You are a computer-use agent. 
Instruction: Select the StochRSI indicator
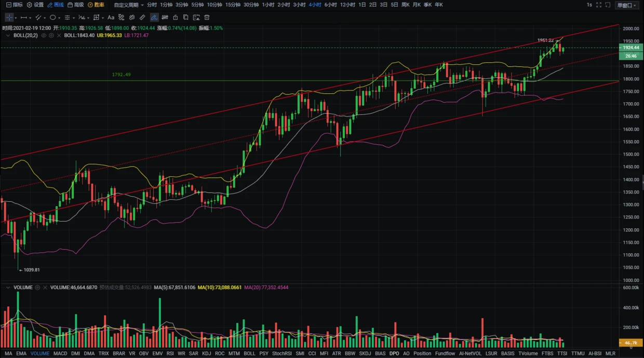click(x=282, y=353)
